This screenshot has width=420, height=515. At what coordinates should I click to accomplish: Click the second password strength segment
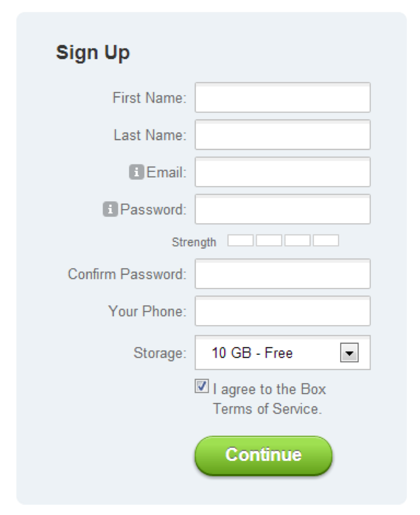coord(269,241)
